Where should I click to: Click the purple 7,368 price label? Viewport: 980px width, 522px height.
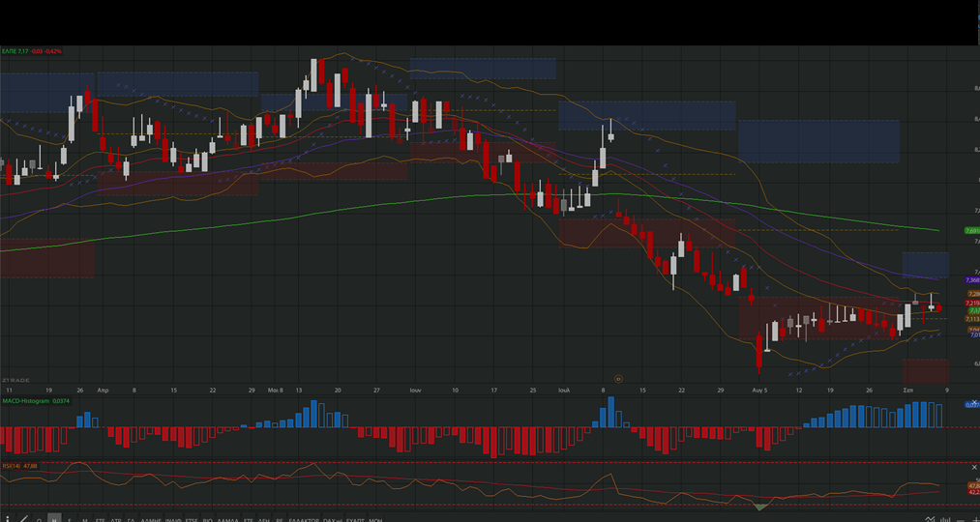972,279
